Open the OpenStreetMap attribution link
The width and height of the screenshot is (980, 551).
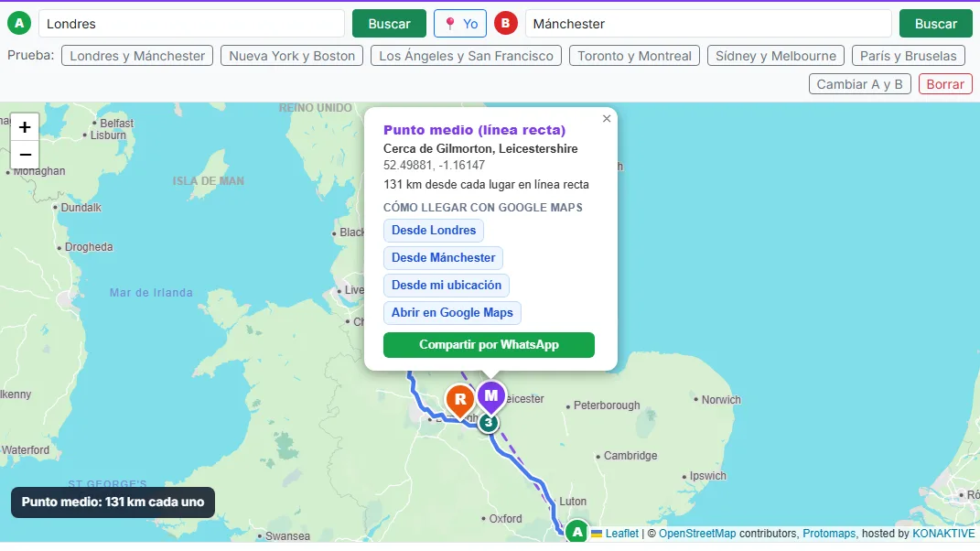pyautogui.click(x=697, y=534)
